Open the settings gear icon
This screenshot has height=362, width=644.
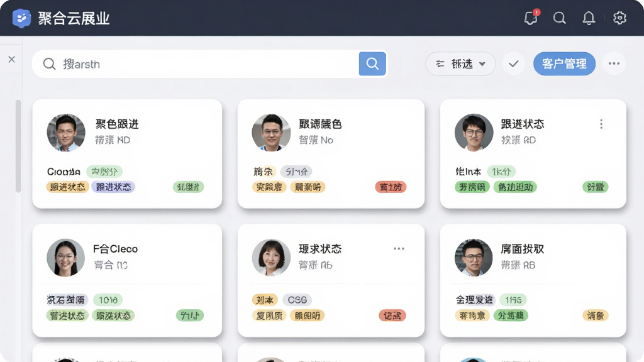(619, 18)
